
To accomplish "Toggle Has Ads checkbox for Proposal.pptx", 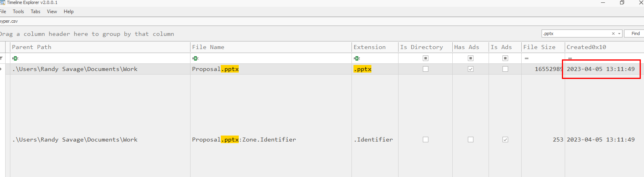I will tap(471, 69).
